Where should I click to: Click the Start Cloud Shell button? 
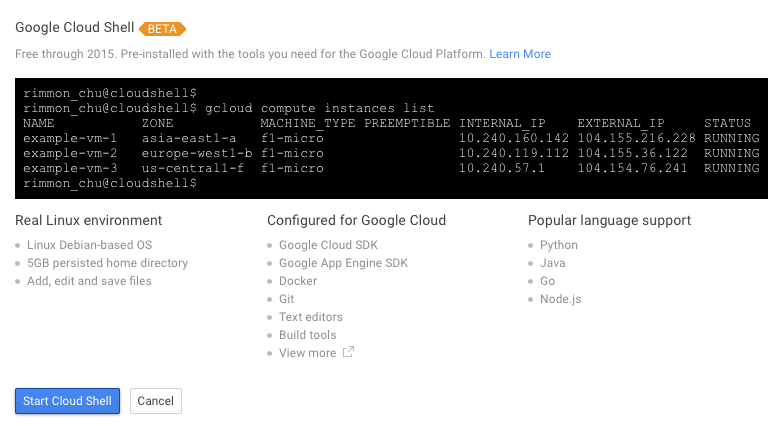(67, 401)
